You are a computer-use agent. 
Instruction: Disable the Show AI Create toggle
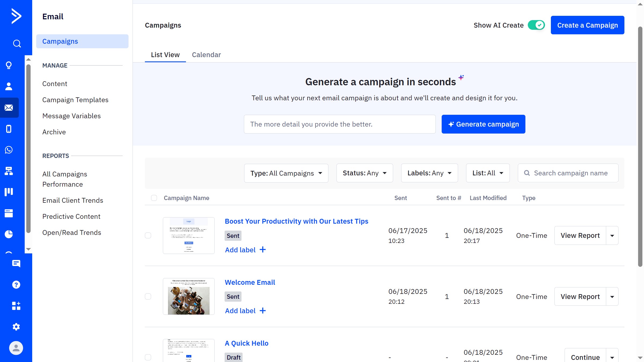(536, 25)
